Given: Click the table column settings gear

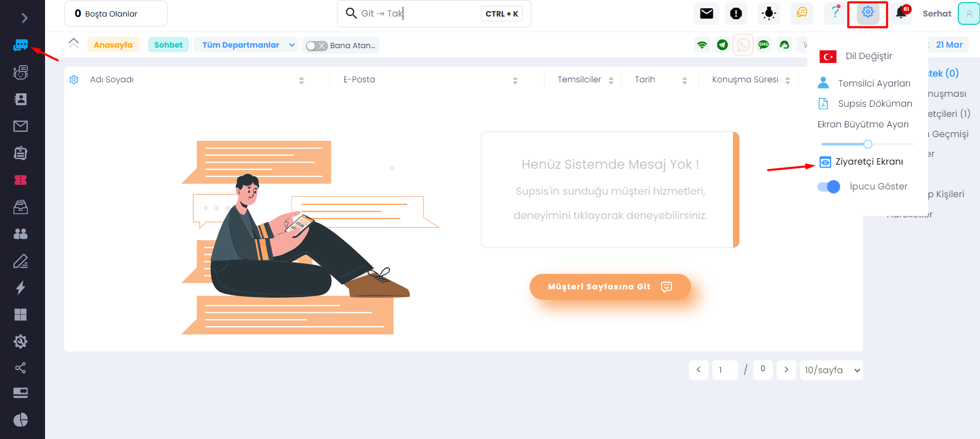Looking at the screenshot, I should [74, 79].
